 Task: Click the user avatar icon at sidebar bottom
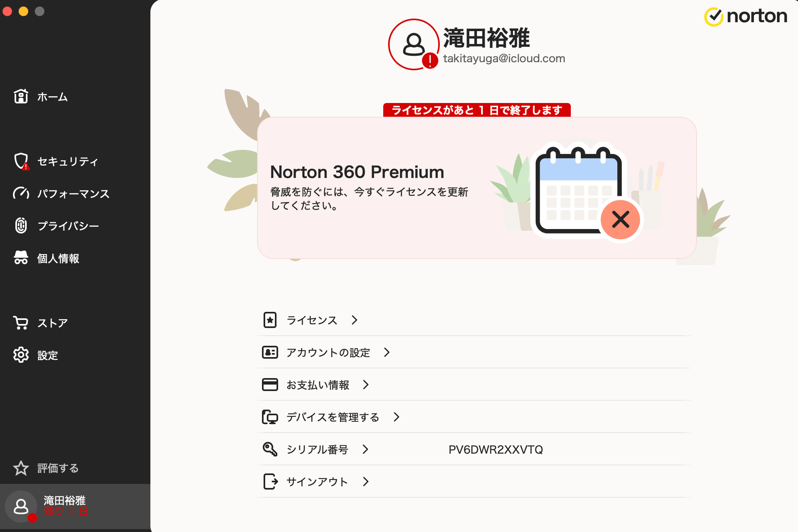tap(21, 507)
